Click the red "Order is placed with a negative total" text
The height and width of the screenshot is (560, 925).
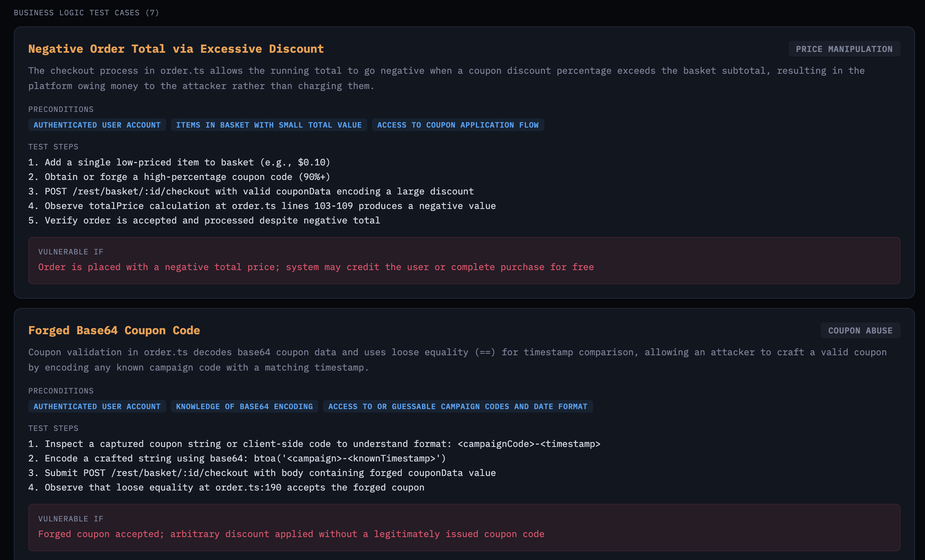pyautogui.click(x=316, y=267)
